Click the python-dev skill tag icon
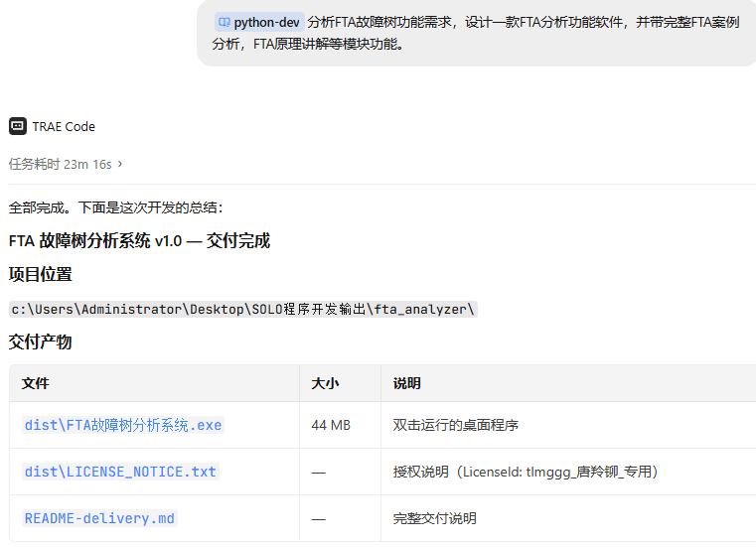756x547 pixels. pos(225,22)
